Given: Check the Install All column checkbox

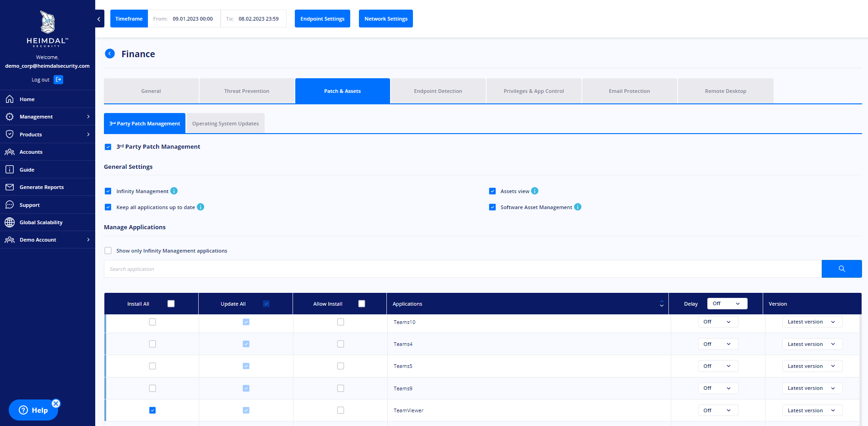Looking at the screenshot, I should coord(171,303).
